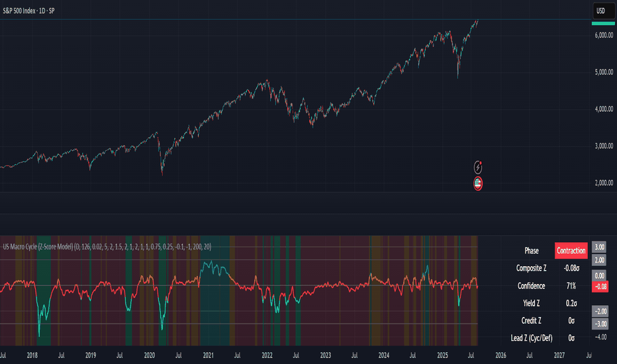This screenshot has width=617, height=364.
Task: Click the -0.08σ Composite Z value
Action: tap(571, 268)
